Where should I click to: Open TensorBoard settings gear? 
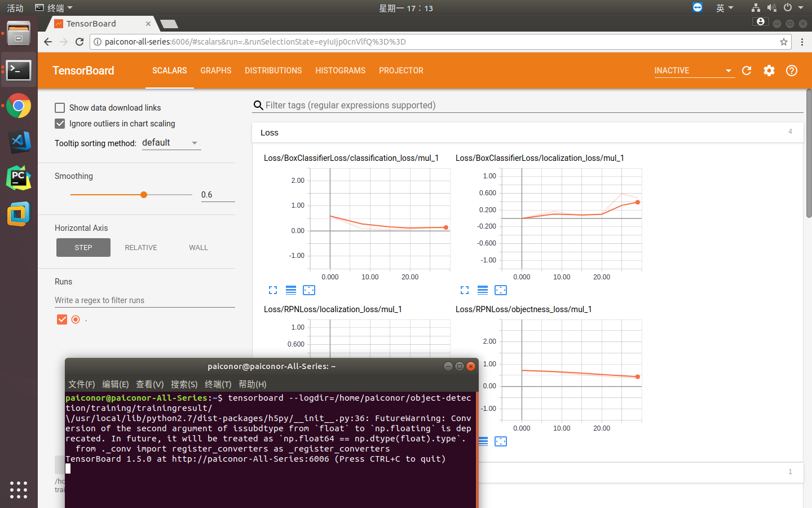click(x=769, y=71)
